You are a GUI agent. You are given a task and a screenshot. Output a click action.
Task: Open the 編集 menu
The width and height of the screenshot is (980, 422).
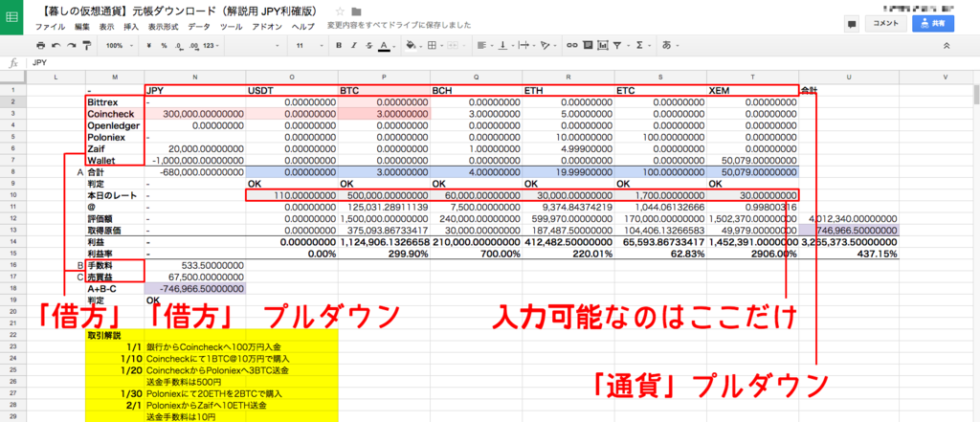click(x=82, y=27)
